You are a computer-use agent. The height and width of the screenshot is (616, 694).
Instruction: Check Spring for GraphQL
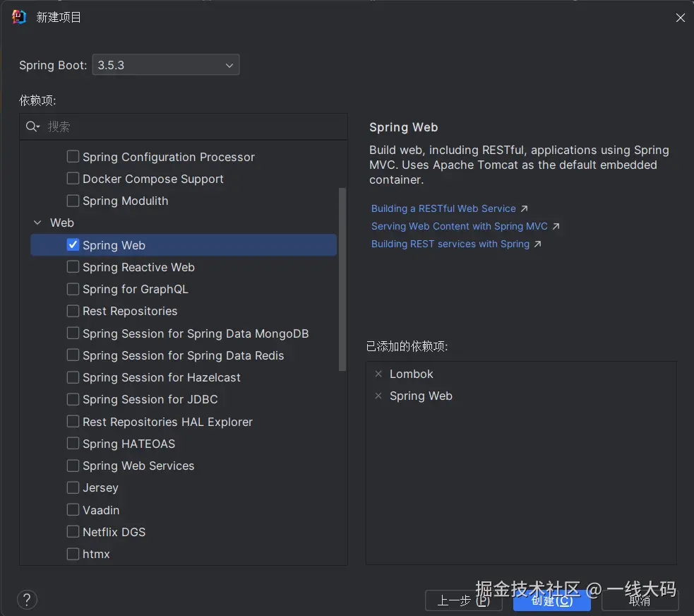click(73, 289)
